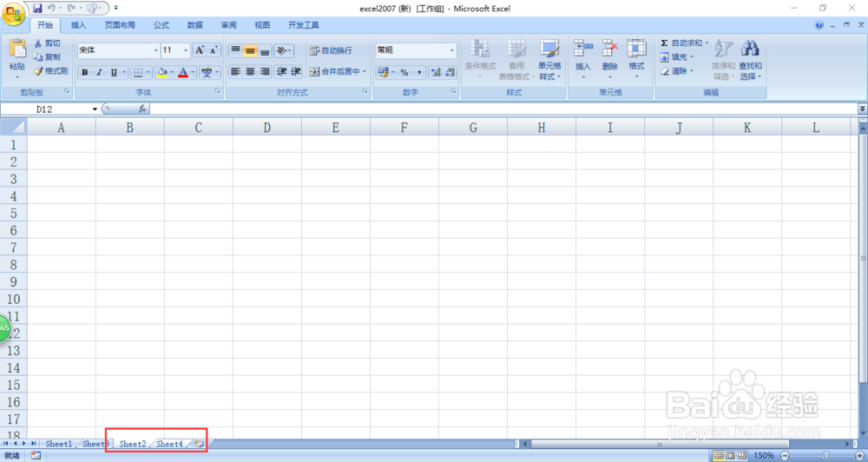Open Fill (填充) menu
Screen dimensions: 868x462
676,57
